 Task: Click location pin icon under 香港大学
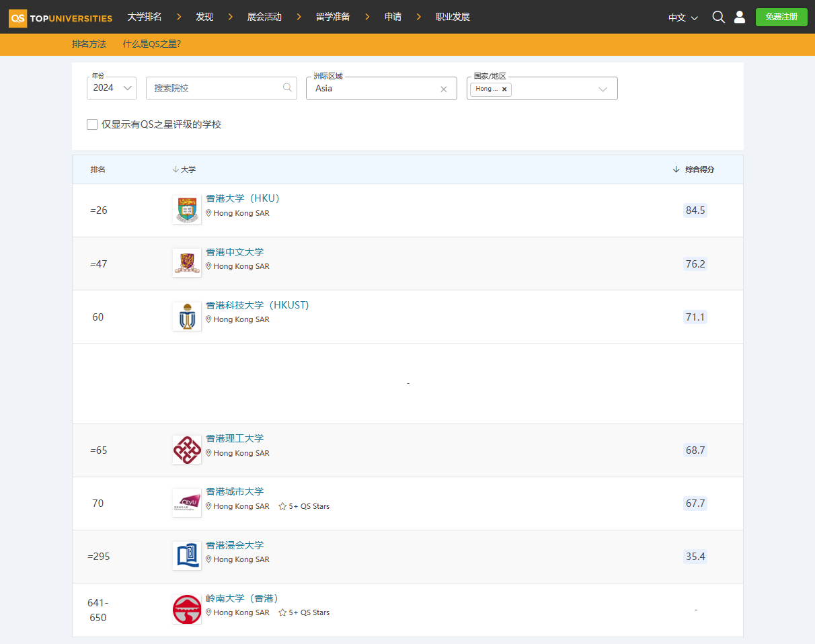click(208, 213)
